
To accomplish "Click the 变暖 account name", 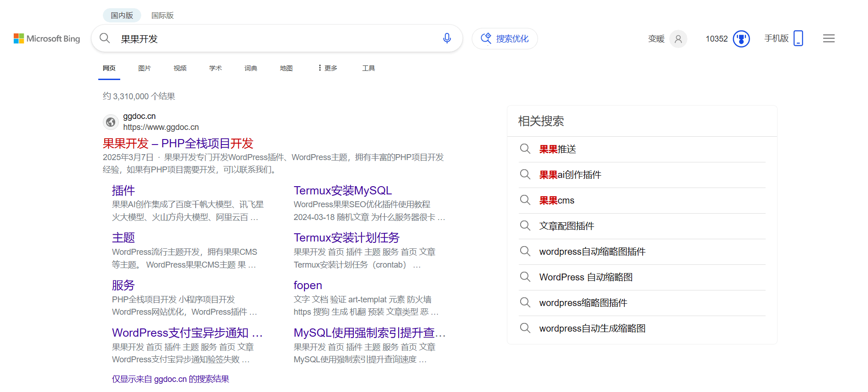I will pyautogui.click(x=656, y=39).
